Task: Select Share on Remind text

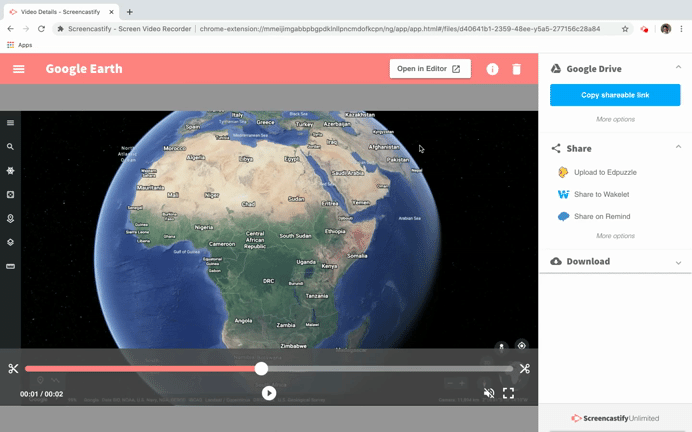Action: pyautogui.click(x=602, y=216)
